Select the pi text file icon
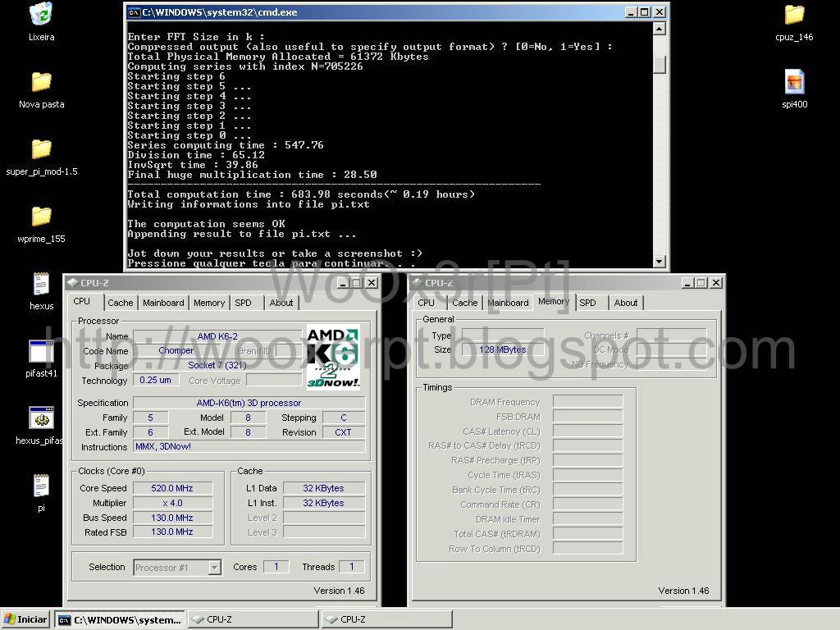 tap(41, 486)
